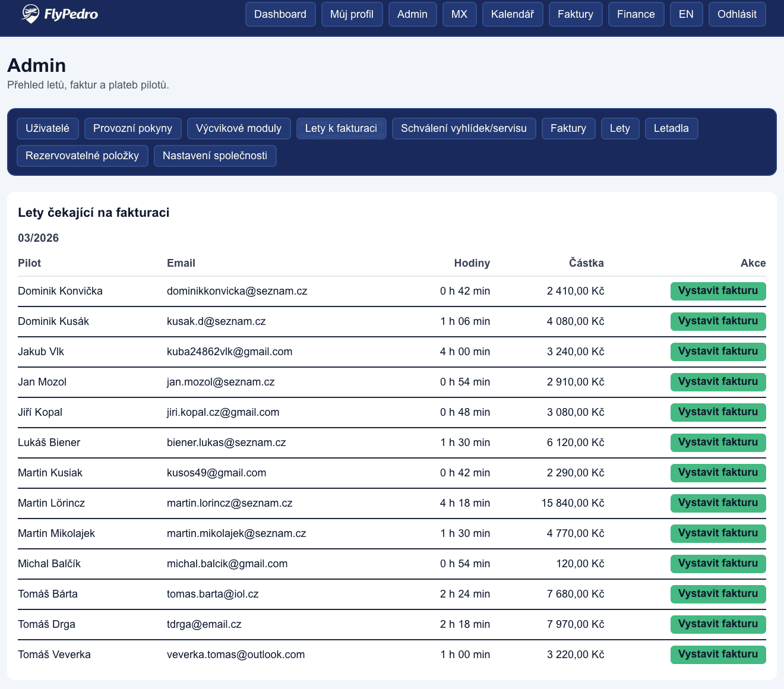The width and height of the screenshot is (784, 689).
Task: Open Schválení vyhlídek/servisu tab
Action: click(x=463, y=128)
